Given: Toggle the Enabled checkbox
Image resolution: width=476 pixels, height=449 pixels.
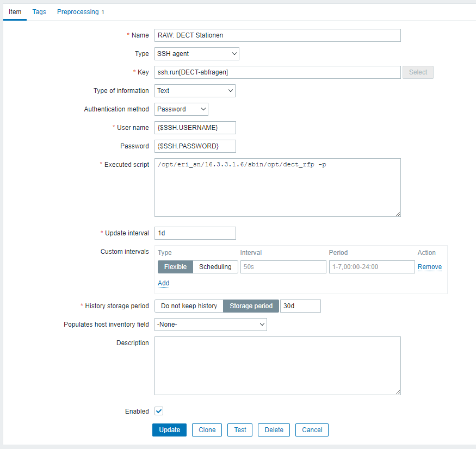Looking at the screenshot, I should (159, 411).
